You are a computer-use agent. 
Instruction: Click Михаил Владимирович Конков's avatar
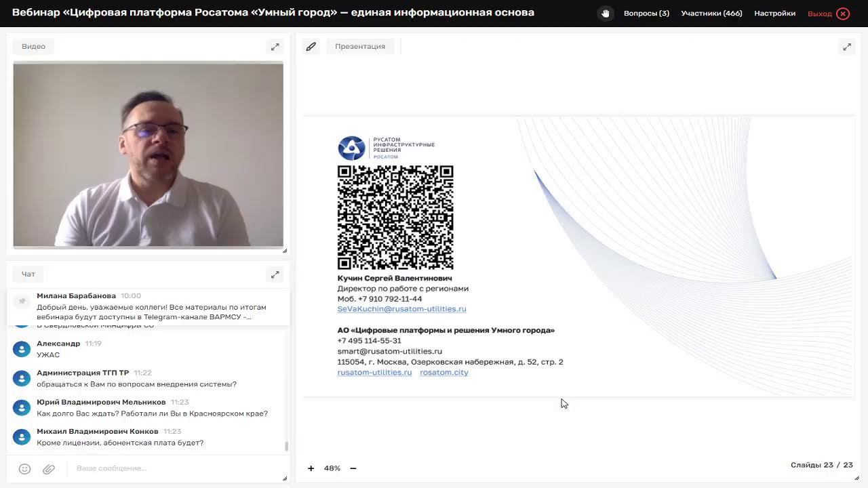22,436
